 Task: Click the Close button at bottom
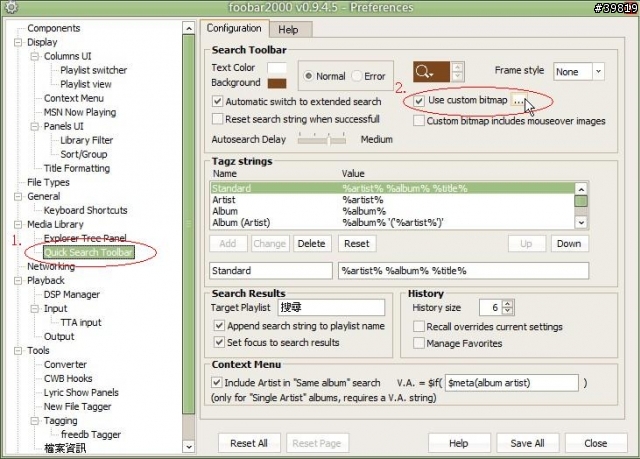(596, 443)
